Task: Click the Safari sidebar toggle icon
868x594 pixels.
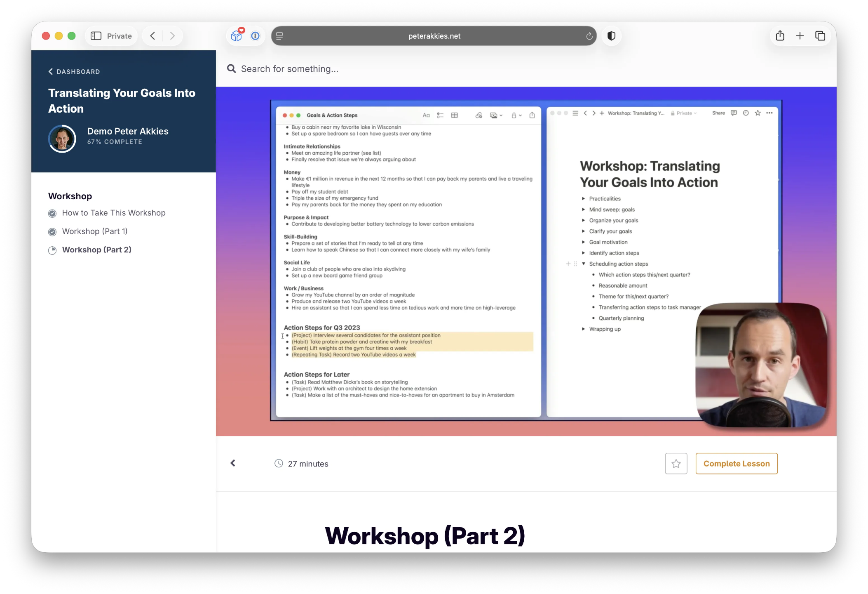Action: click(x=96, y=36)
